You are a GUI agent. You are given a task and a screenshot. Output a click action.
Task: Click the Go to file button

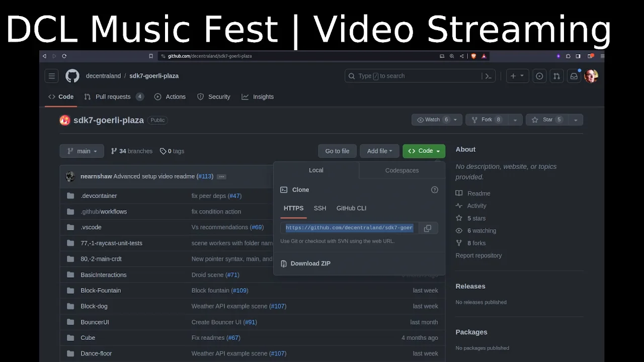tap(337, 151)
